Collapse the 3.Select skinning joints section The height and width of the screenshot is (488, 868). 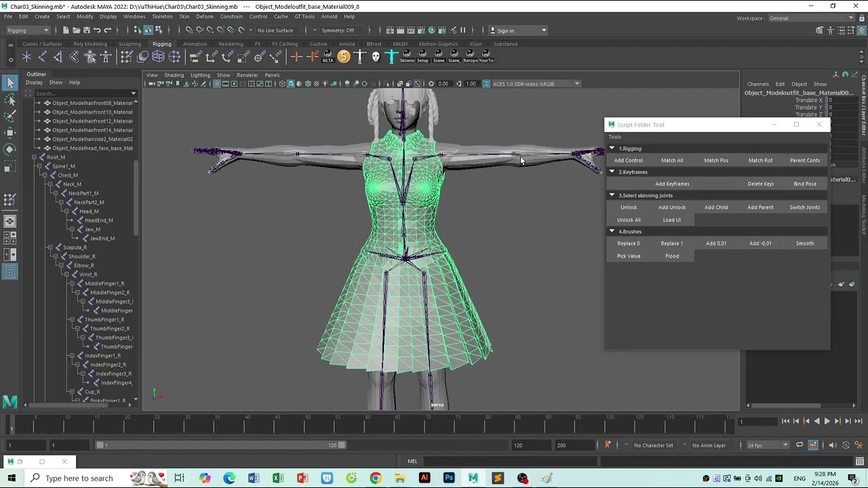click(612, 195)
